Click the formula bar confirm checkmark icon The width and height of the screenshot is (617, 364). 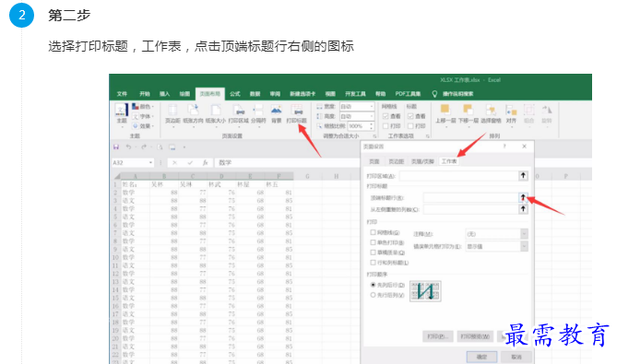pyautogui.click(x=190, y=162)
